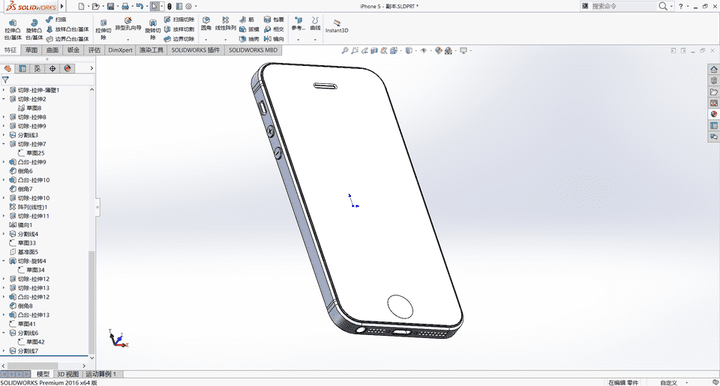Click the Fillet (圆角) tool
Image resolution: width=720 pixels, height=386 pixels.
pos(206,24)
